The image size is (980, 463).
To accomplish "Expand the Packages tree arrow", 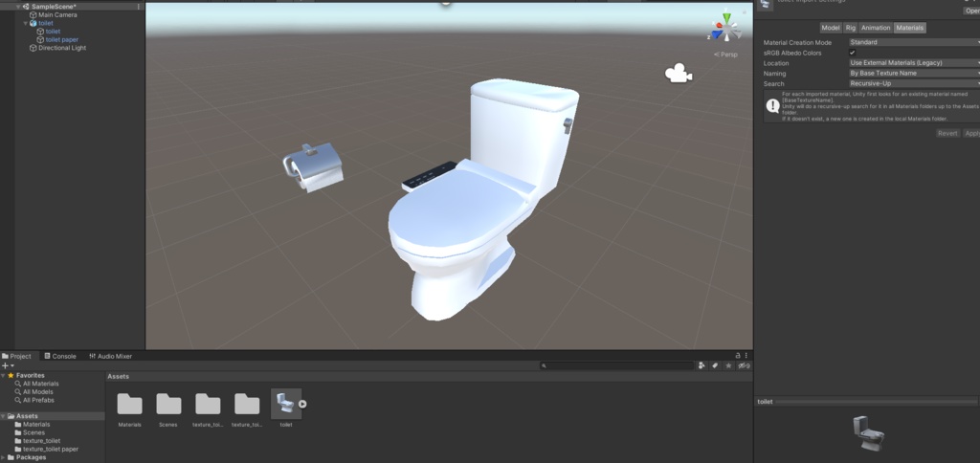I will coord(3,457).
